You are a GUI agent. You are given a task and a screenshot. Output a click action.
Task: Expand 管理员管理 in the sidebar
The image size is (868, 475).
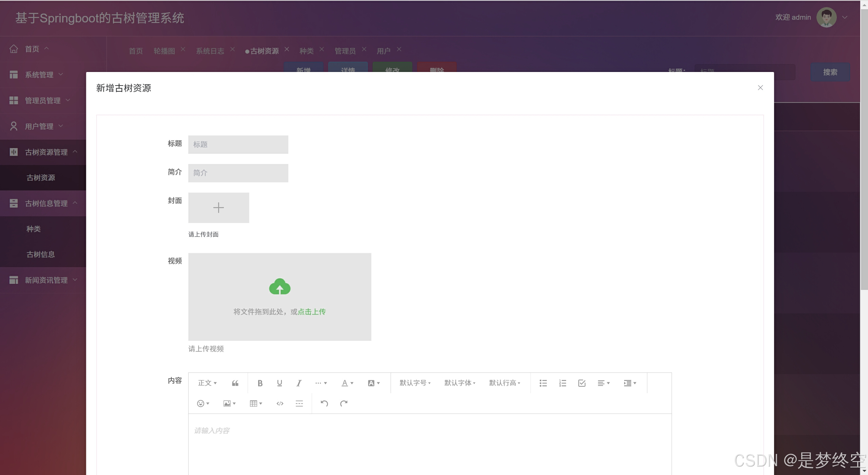43,101
